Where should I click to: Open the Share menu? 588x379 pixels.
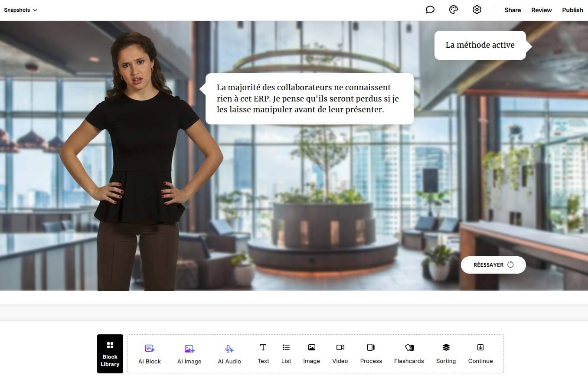coord(512,10)
